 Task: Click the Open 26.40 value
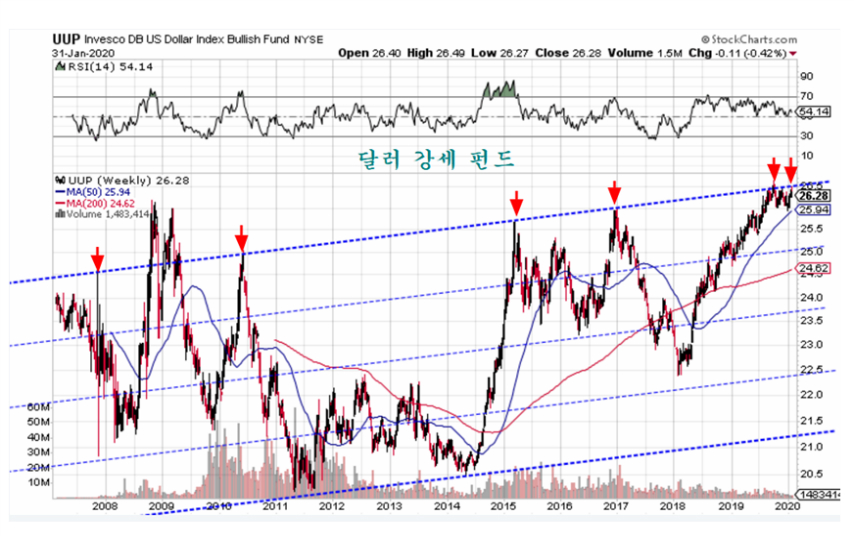tap(369, 53)
